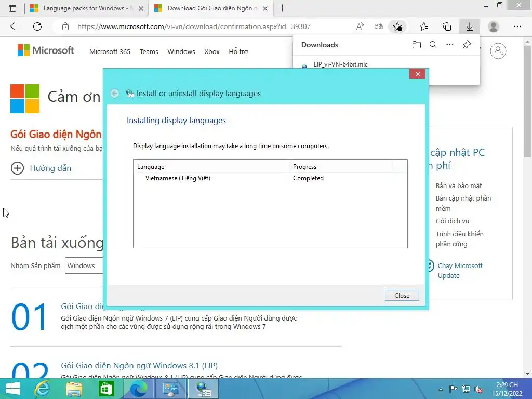Open the Windows Start button
532x399 pixels.
point(13,389)
